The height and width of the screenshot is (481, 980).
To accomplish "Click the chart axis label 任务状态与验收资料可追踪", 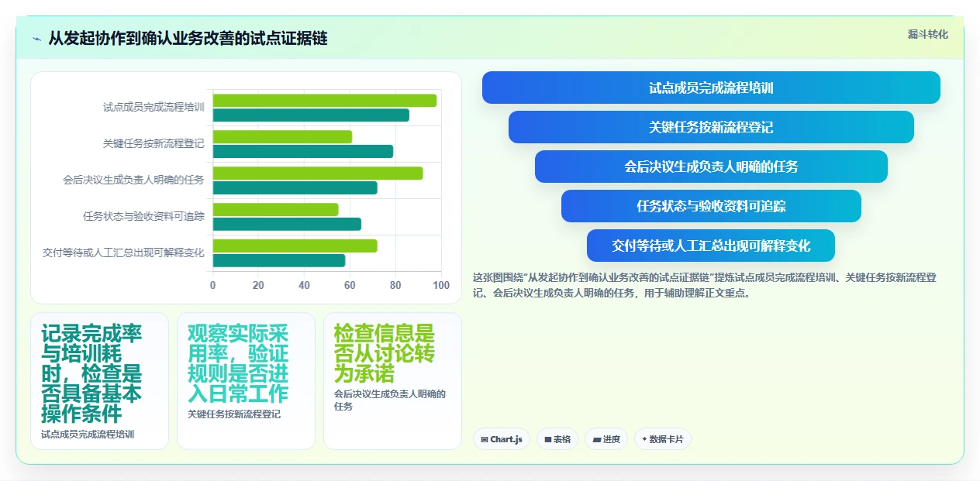I will [x=143, y=217].
